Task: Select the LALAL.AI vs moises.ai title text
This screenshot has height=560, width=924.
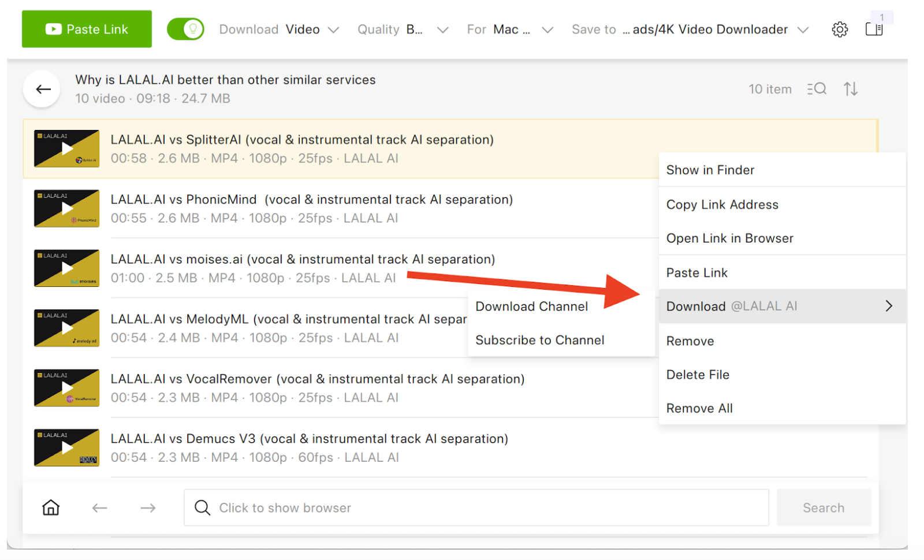Action: tap(303, 259)
